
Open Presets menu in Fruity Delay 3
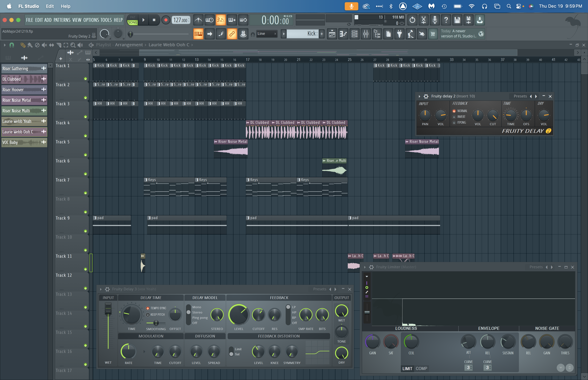point(320,289)
